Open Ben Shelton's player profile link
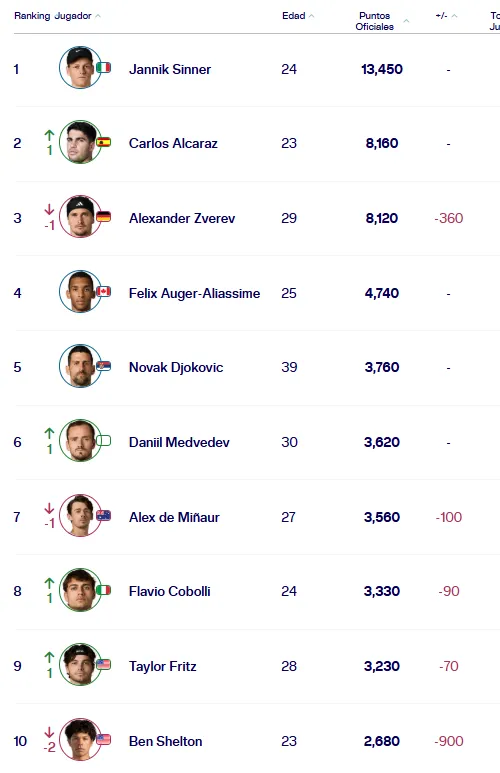The width and height of the screenshot is (500, 773). point(166,741)
